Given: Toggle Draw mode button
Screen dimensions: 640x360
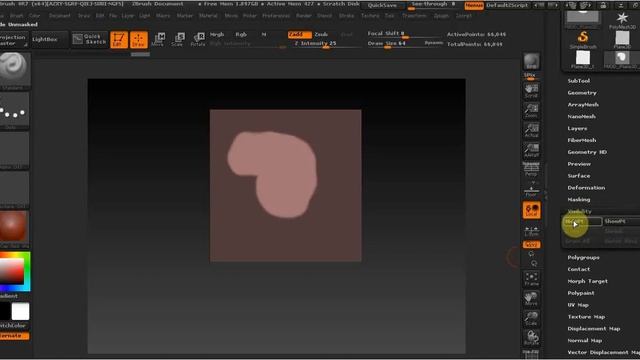Looking at the screenshot, I should pos(138,40).
